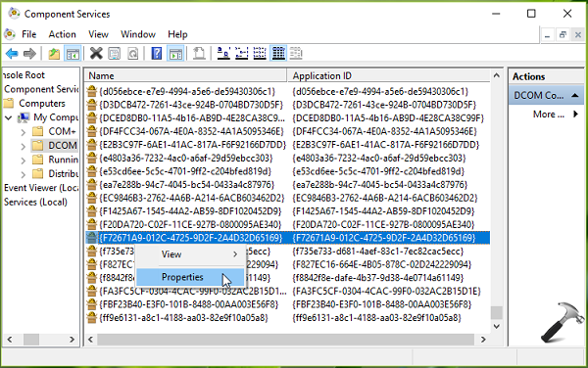Click the list vertical scrollbar thumb

coord(497,312)
